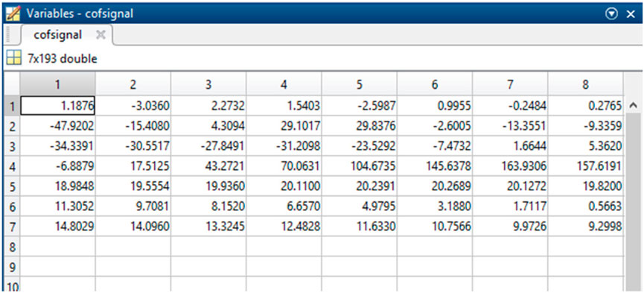644x293 pixels.
Task: Select cell containing 1.1876
Action: [x=58, y=106]
